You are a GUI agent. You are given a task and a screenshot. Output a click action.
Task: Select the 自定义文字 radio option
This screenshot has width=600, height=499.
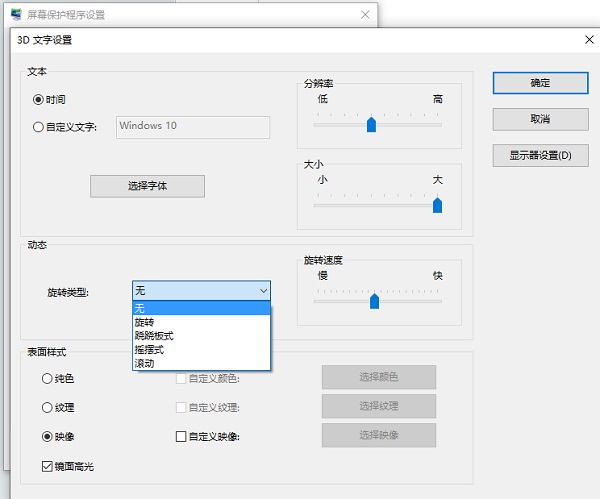point(39,127)
